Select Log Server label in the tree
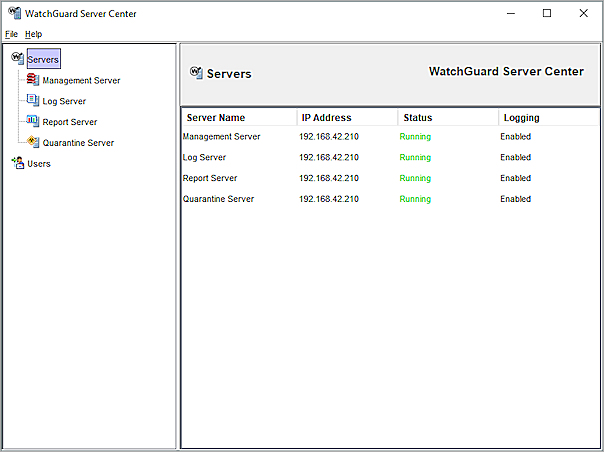604x452 pixels. [x=64, y=101]
